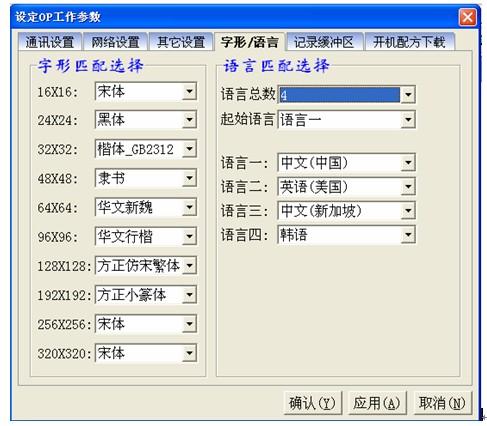Go to the 记录缓冲区 tab

323,42
